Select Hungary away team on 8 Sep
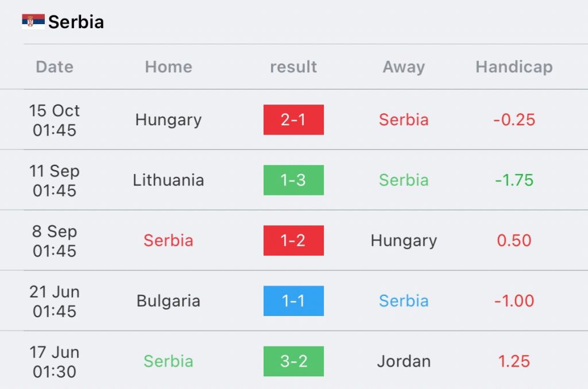Image resolution: width=588 pixels, height=389 pixels. [404, 240]
